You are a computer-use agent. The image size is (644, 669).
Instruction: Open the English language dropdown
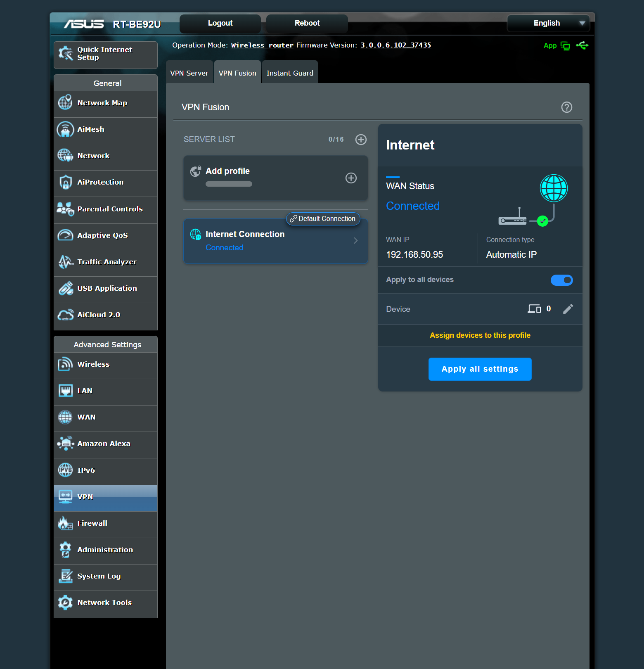(548, 23)
